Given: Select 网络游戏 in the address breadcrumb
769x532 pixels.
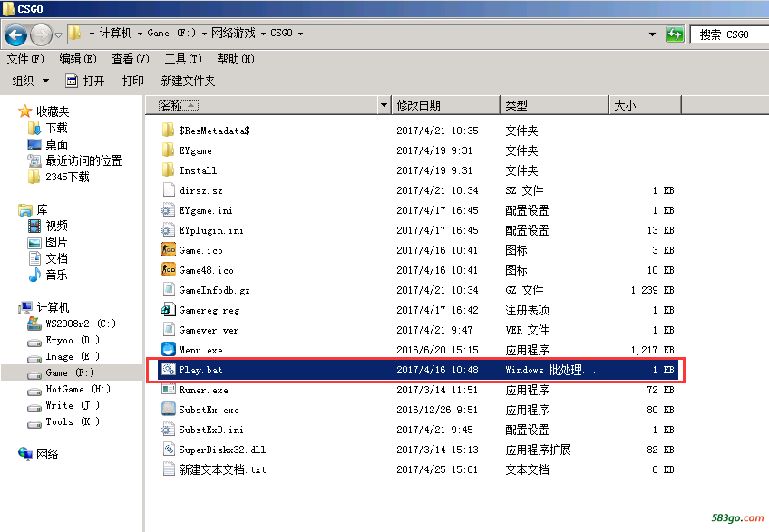Looking at the screenshot, I should tap(233, 33).
